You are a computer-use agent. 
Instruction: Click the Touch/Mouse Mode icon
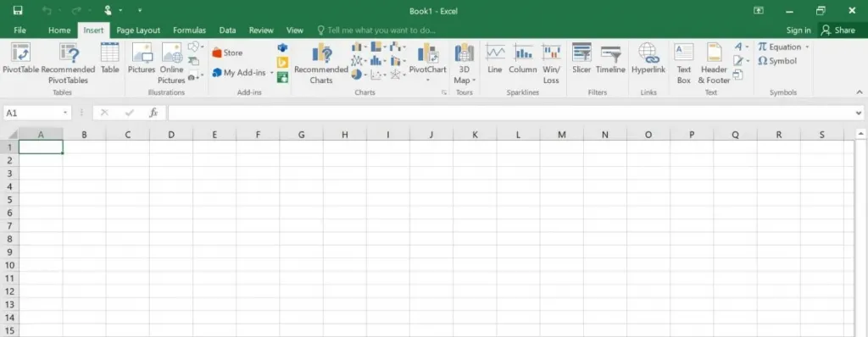[x=108, y=10]
